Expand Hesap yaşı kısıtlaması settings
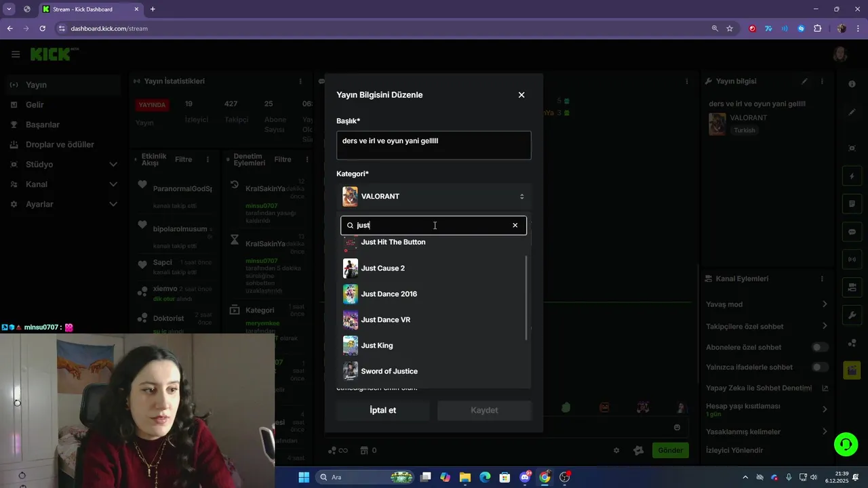Image resolution: width=868 pixels, height=488 pixels. click(766, 409)
